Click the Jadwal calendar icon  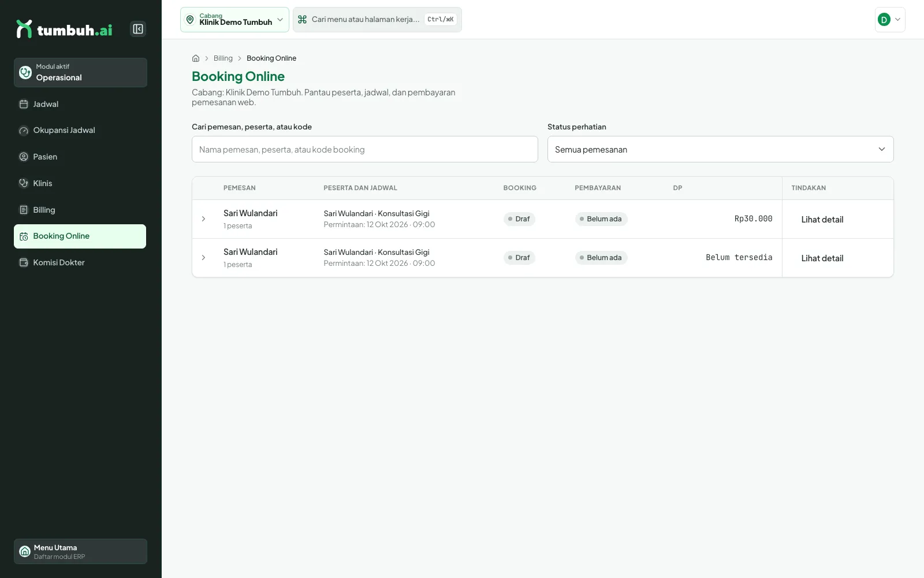(x=24, y=104)
